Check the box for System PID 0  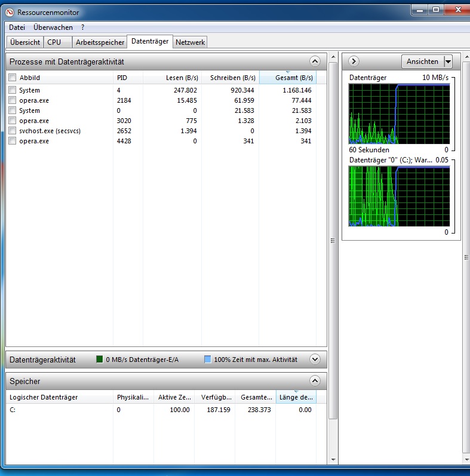click(x=12, y=110)
